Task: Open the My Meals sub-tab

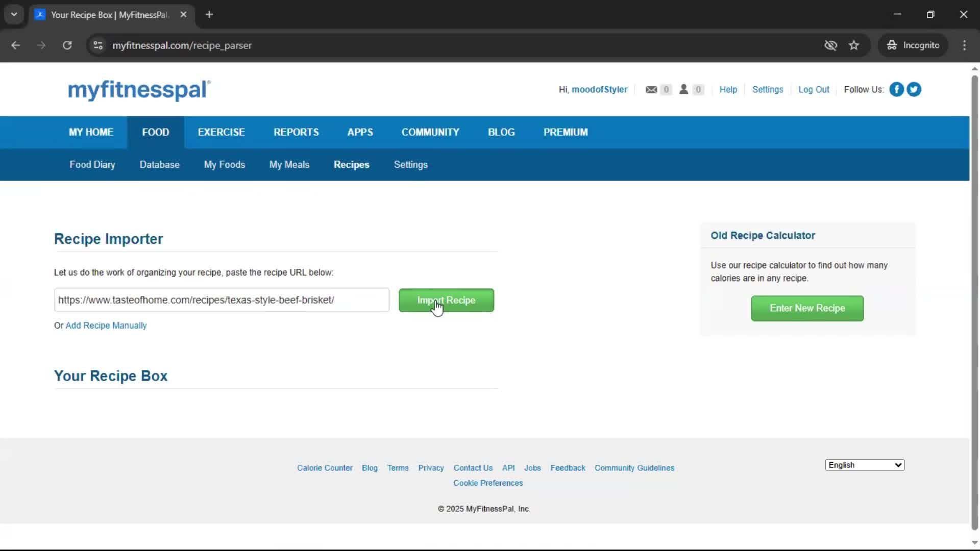Action: tap(289, 165)
